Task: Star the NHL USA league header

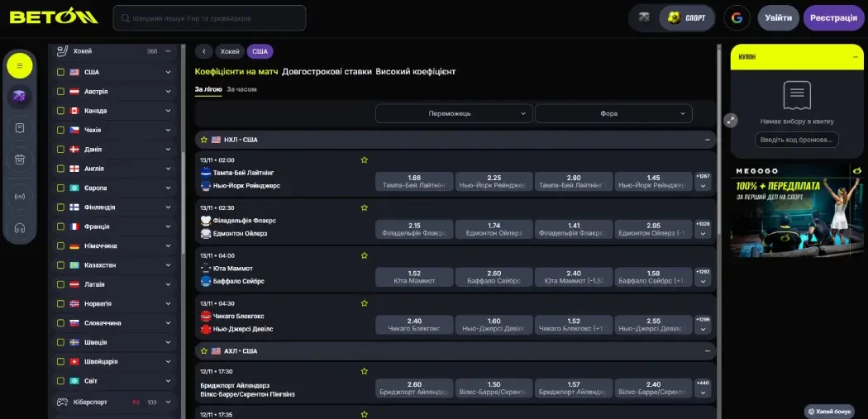Action: tap(204, 140)
